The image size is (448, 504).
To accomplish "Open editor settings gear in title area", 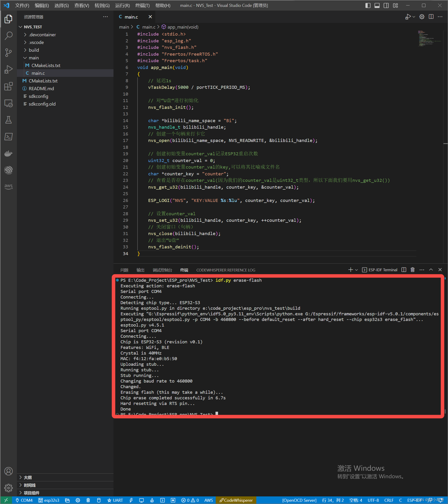I will click(422, 17).
